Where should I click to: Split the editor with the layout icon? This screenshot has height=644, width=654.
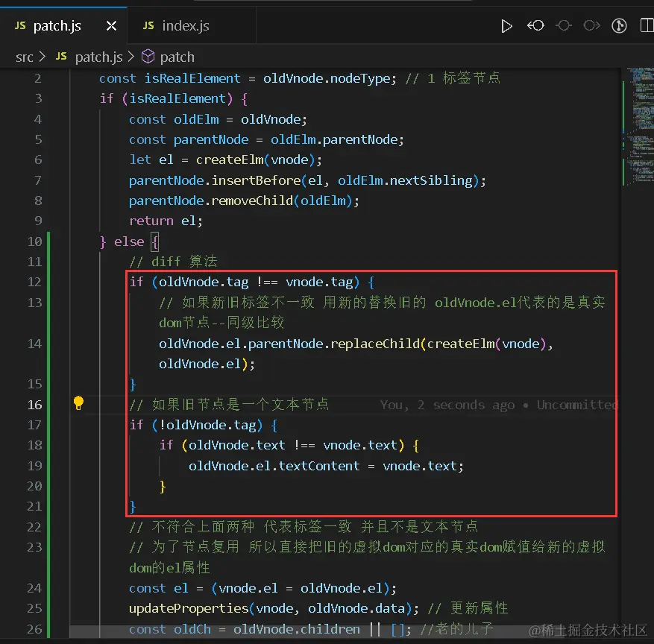coord(647,26)
